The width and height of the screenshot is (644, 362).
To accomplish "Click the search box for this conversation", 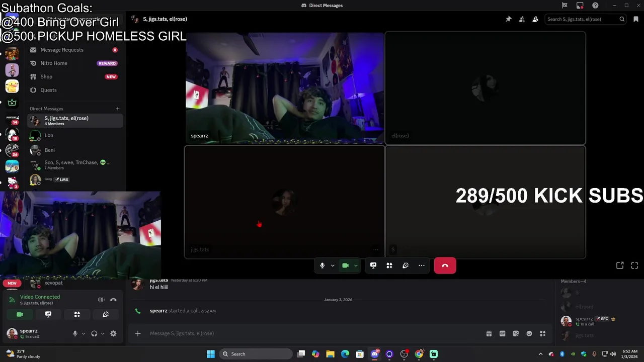I will 586,19.
